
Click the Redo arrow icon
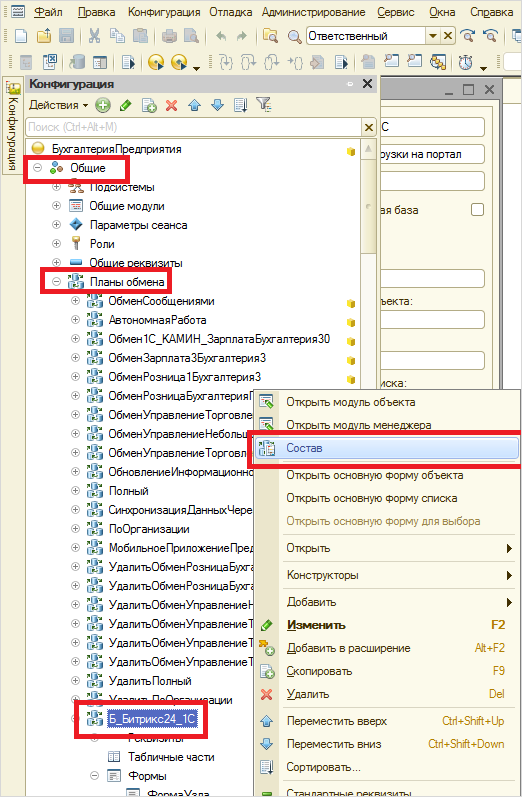click(x=242, y=36)
